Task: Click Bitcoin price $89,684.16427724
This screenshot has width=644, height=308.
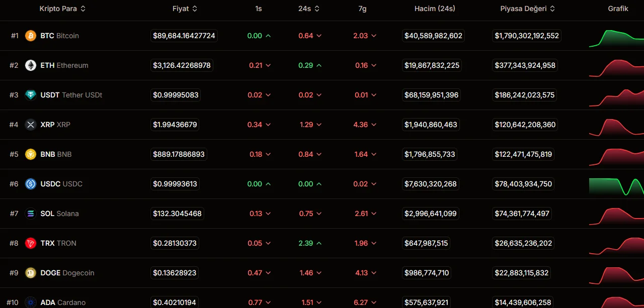Action: point(184,36)
